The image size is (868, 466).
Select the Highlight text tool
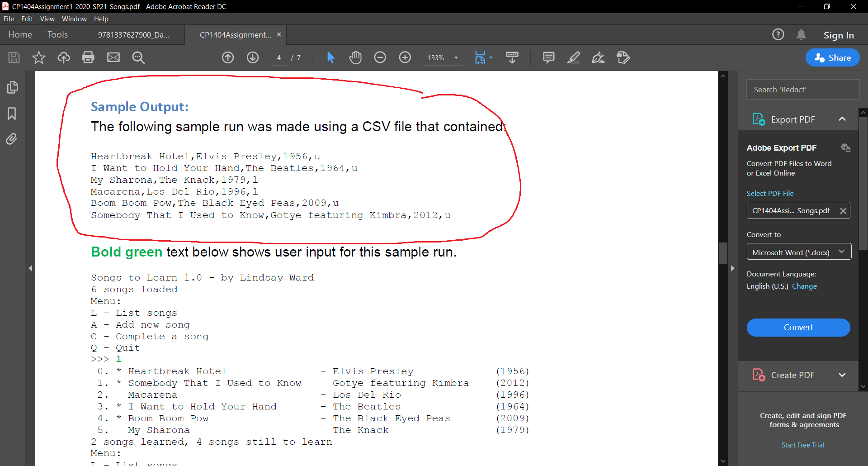(573, 57)
